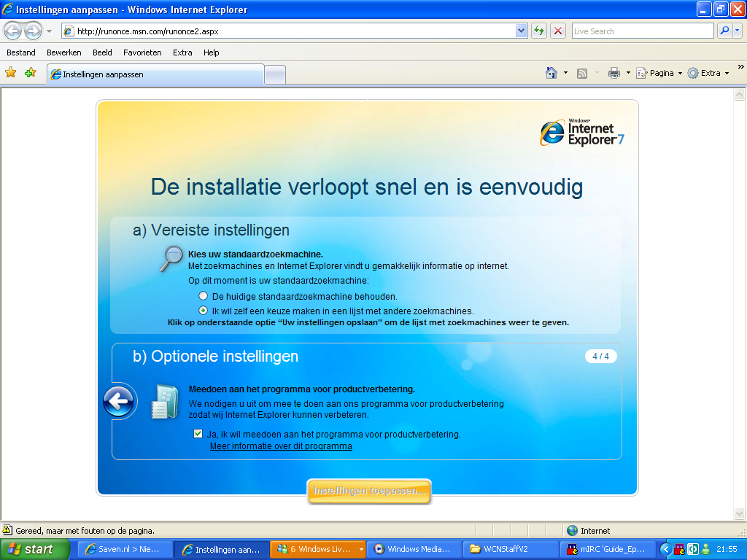The width and height of the screenshot is (747, 560).
Task: Click the Home page icon
Action: 551,73
